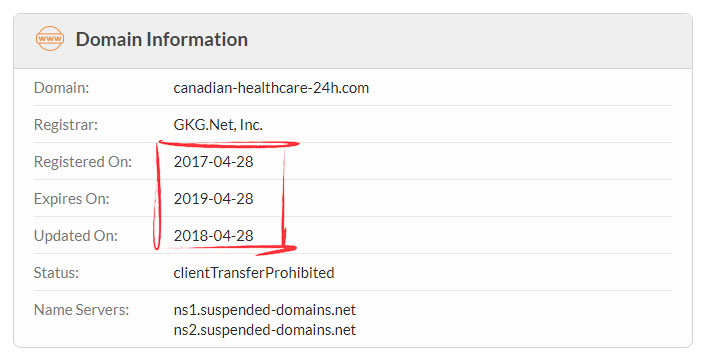Click the Name Servers: label
Viewport: 705px width, 360px height.
[x=81, y=310]
